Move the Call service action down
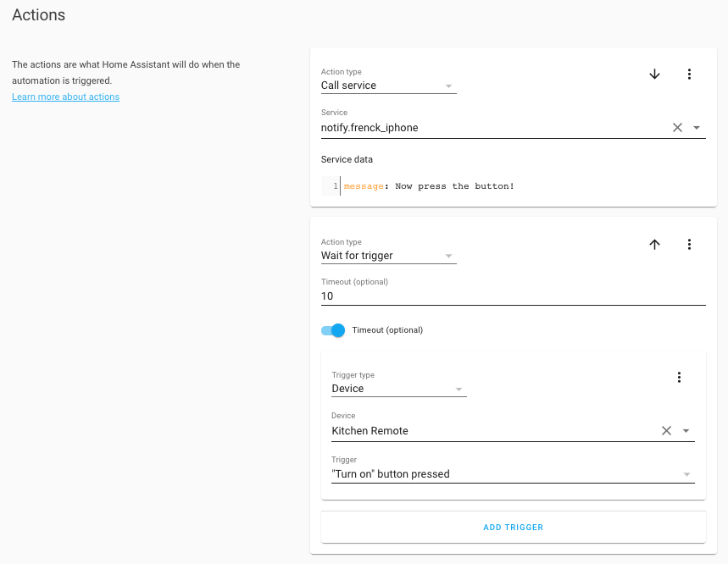The height and width of the screenshot is (564, 728). (x=654, y=74)
